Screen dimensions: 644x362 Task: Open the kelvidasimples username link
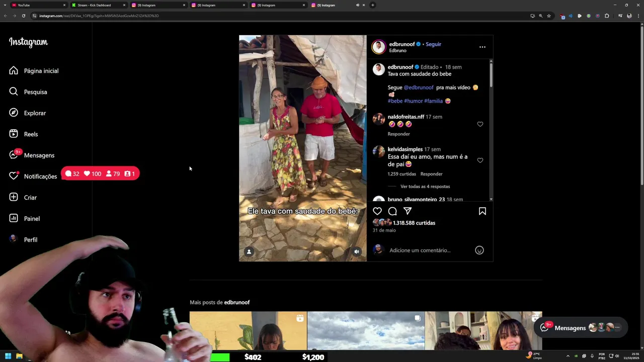click(x=405, y=149)
